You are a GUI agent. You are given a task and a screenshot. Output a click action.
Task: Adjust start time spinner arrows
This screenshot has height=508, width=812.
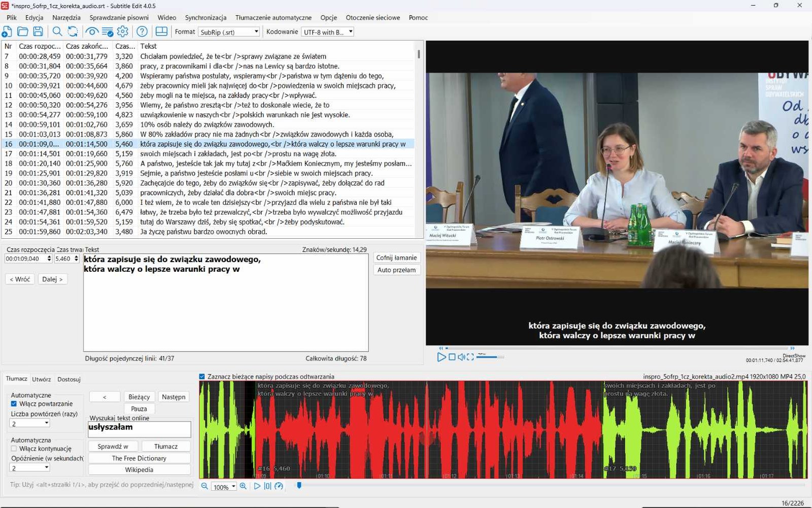49,259
